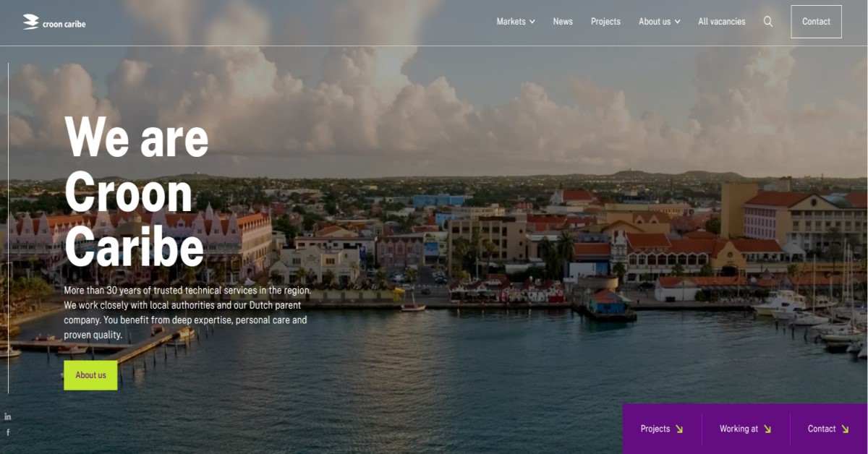Follow the Working at text link
This screenshot has width=868, height=454.
pos(739,429)
